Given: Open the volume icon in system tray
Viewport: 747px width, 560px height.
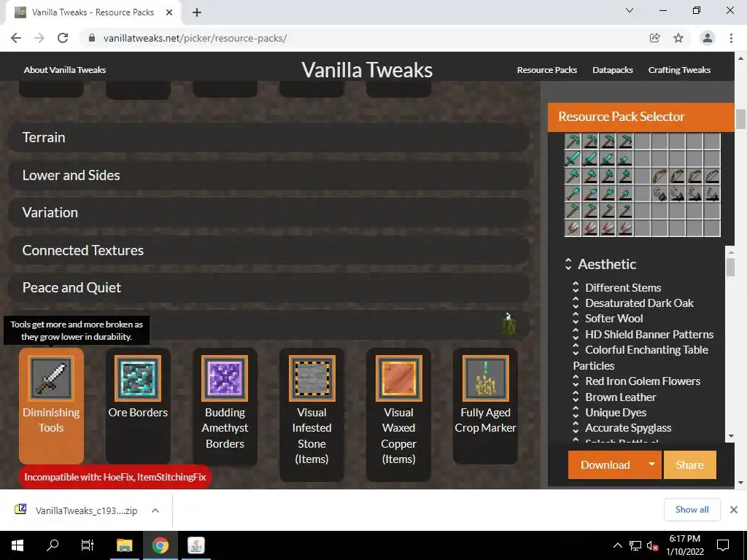Looking at the screenshot, I should [652, 545].
